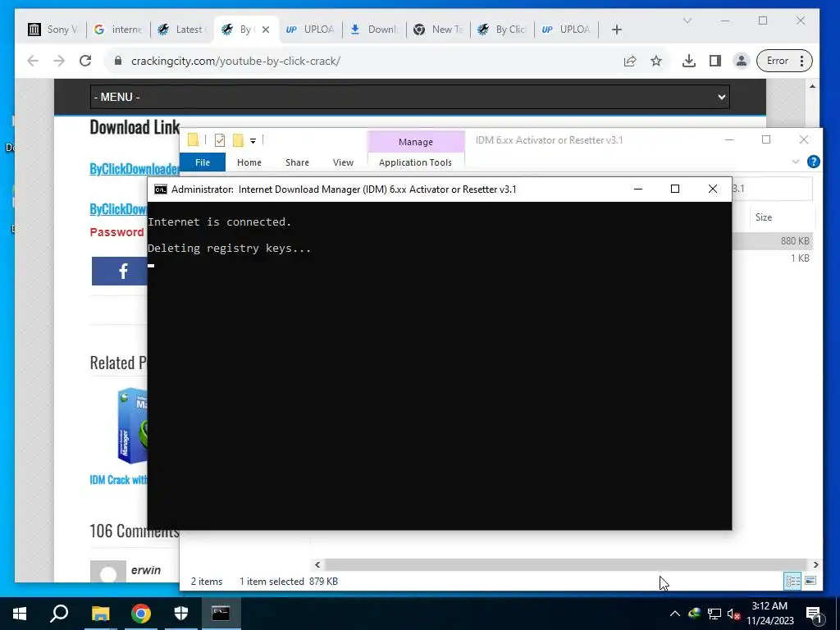
Task: Click the New folder quick access icon
Action: pyautogui.click(x=239, y=140)
